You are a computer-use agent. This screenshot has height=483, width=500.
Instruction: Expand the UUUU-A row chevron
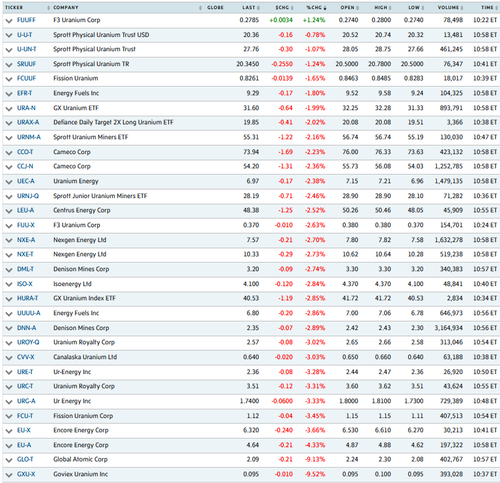9,314
